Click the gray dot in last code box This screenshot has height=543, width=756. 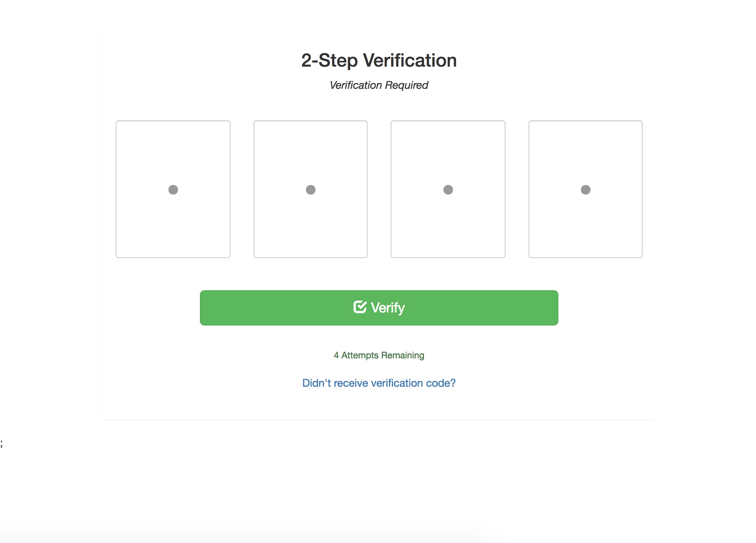pos(586,190)
